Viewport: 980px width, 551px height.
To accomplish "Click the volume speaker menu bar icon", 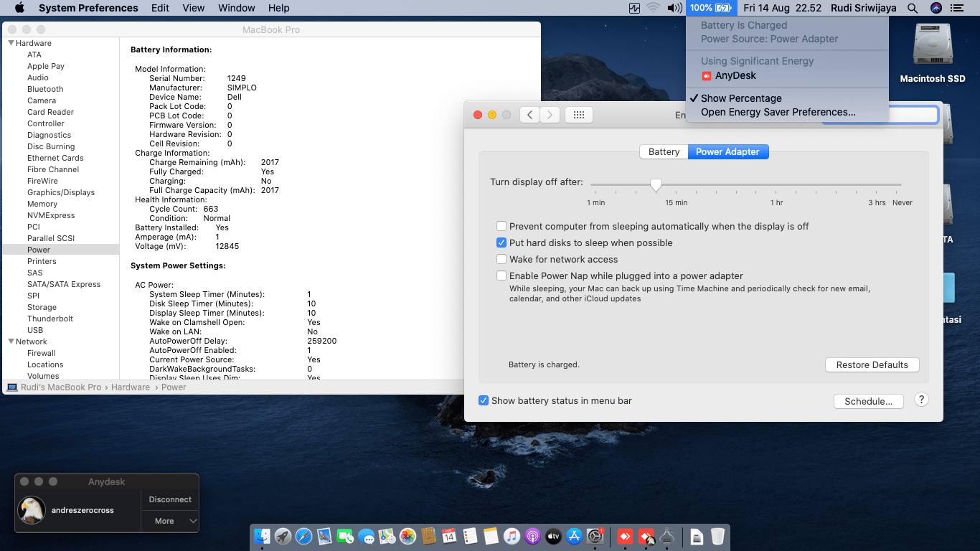I will click(x=674, y=8).
